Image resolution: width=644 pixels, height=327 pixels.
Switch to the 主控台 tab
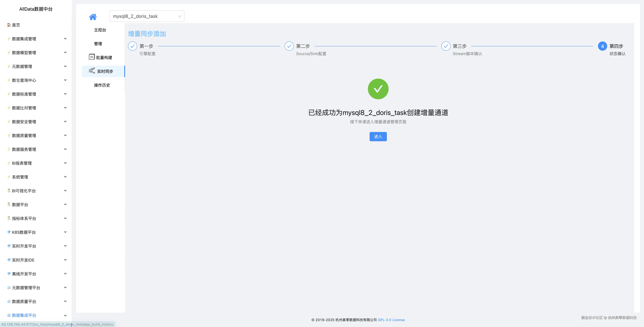tap(100, 30)
